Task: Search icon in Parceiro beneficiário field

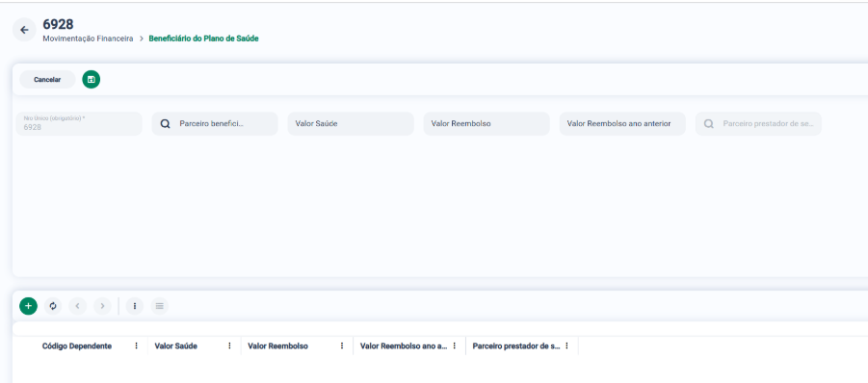Action: [x=165, y=124]
